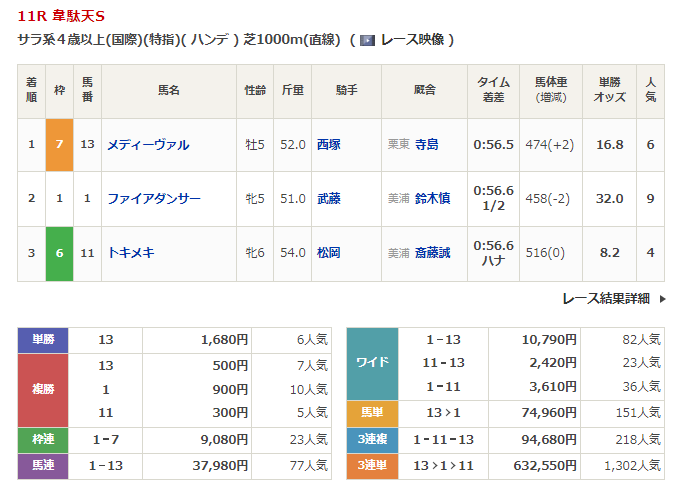
Task: View jockey 松岡 details
Action: (328, 253)
